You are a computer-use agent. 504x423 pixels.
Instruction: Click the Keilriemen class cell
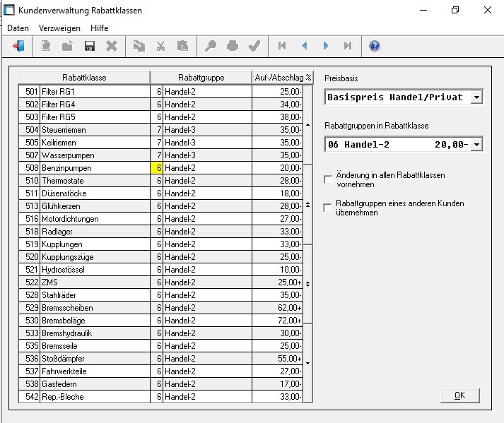[95, 143]
